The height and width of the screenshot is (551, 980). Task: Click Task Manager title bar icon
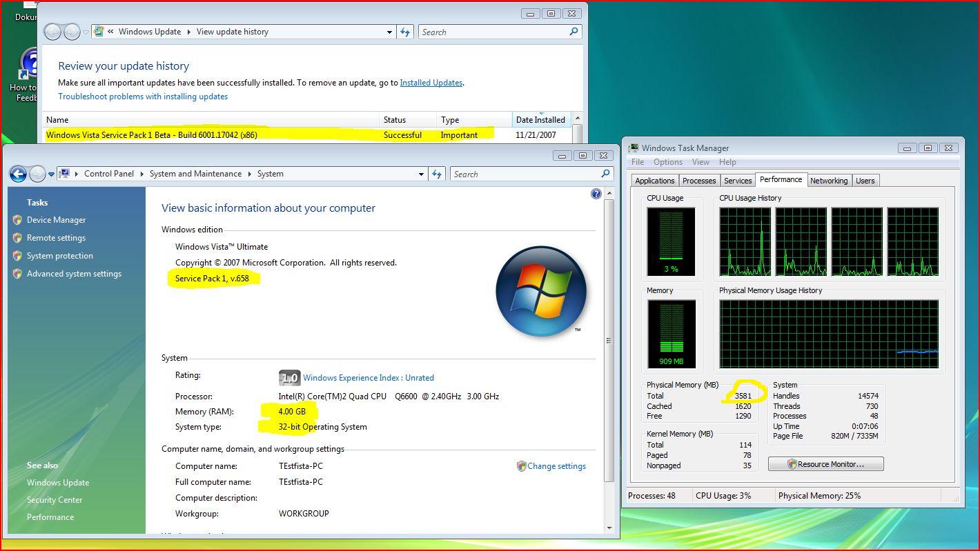(x=634, y=148)
